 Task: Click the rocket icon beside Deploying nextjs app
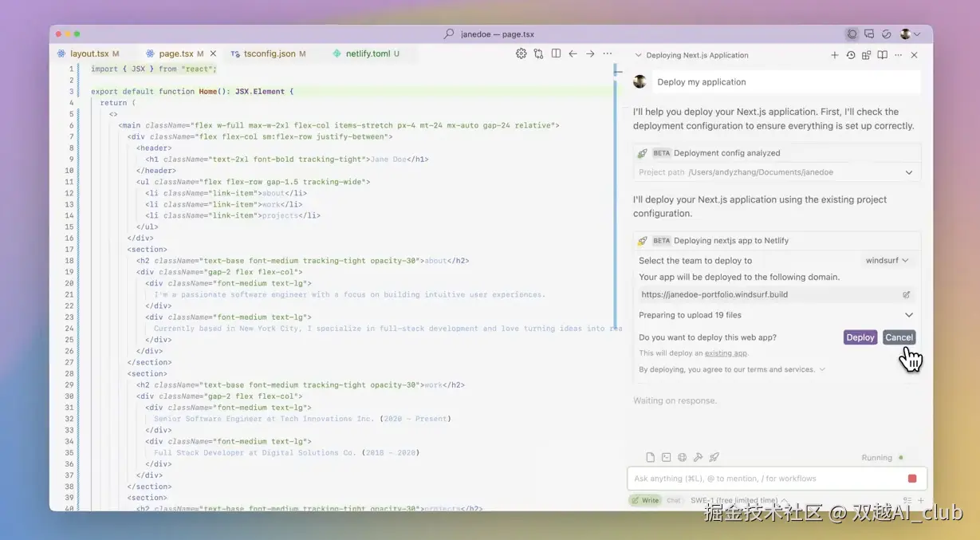pyautogui.click(x=643, y=241)
